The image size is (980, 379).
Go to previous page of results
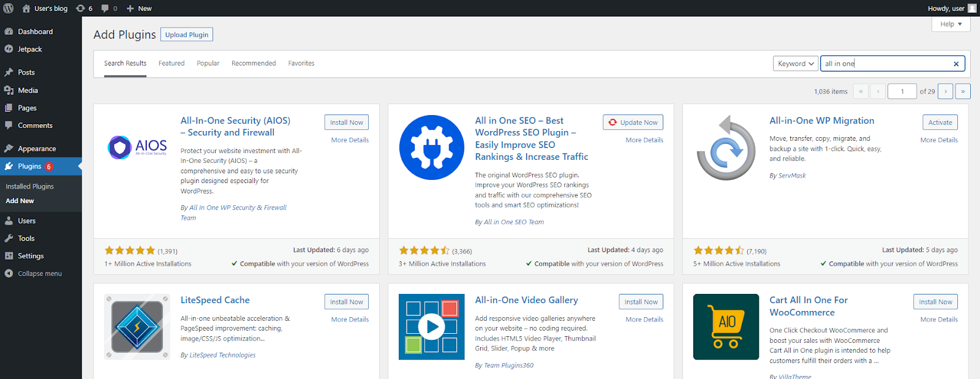[878, 91]
